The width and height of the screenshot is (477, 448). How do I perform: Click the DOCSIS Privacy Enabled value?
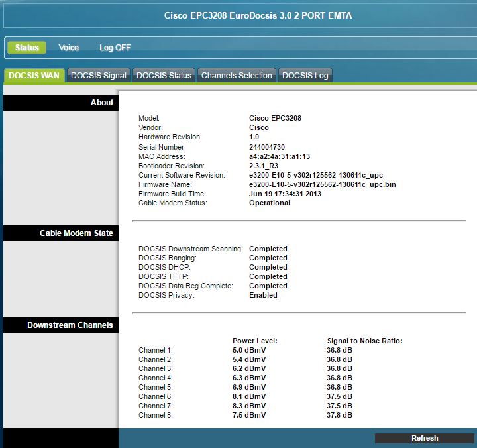(263, 295)
